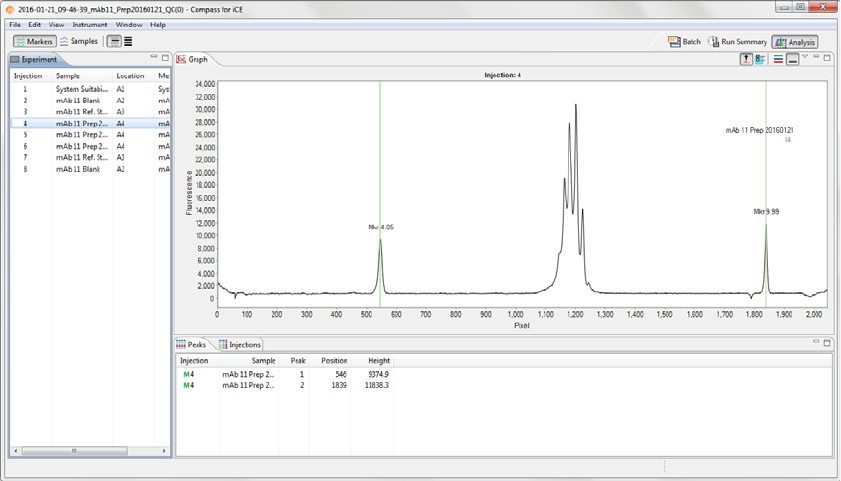Image resolution: width=841 pixels, height=481 pixels.
Task: Select the System Suitability injection row
Action: (80, 90)
